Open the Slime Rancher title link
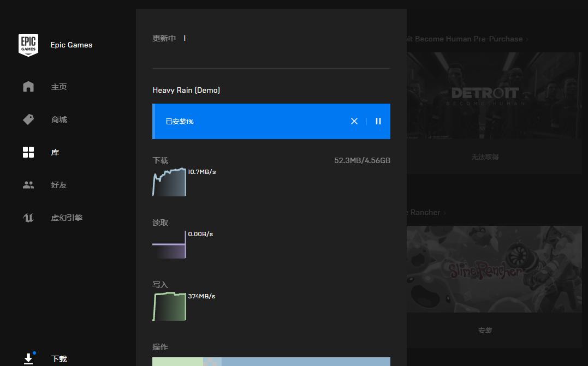Viewport: 588px width, 366px height. click(426, 212)
